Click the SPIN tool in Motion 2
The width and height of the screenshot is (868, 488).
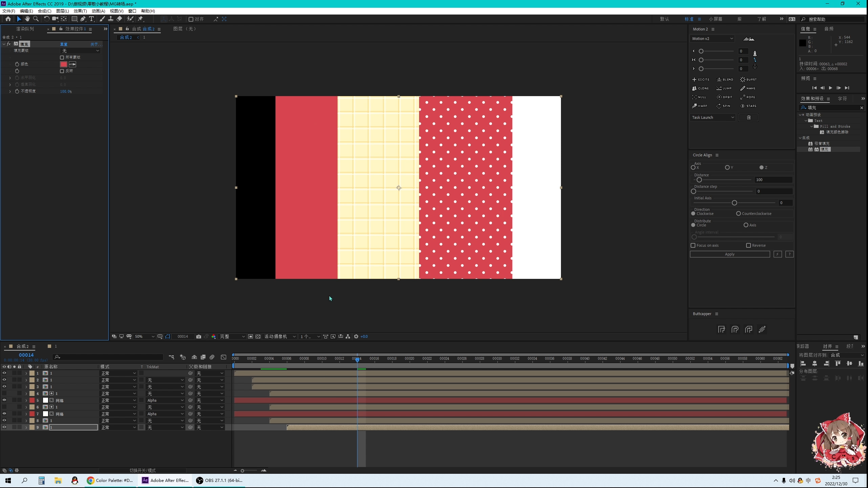click(723, 106)
